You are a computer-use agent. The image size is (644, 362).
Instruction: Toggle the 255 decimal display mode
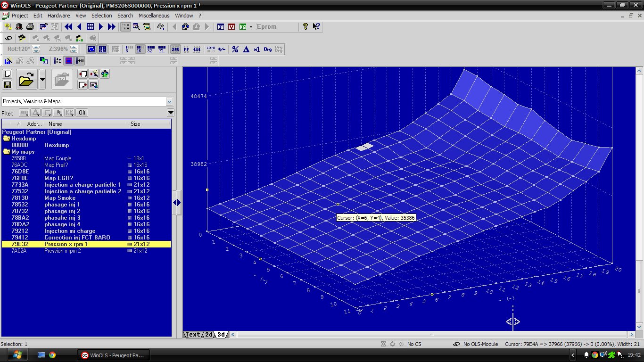click(175, 49)
